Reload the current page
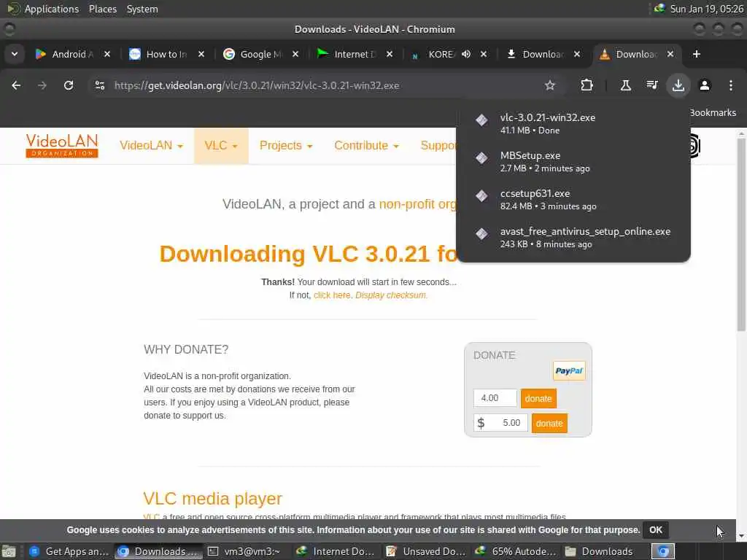 (x=69, y=85)
